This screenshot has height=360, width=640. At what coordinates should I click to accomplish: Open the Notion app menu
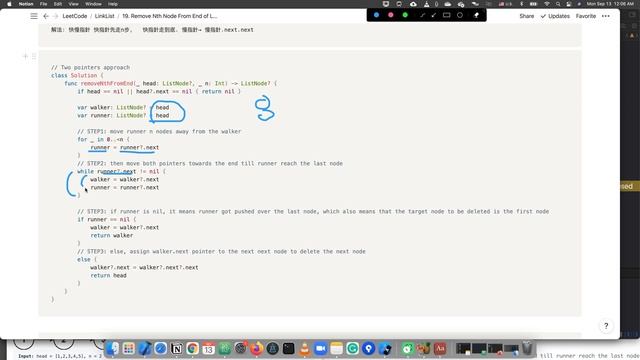point(26,4)
